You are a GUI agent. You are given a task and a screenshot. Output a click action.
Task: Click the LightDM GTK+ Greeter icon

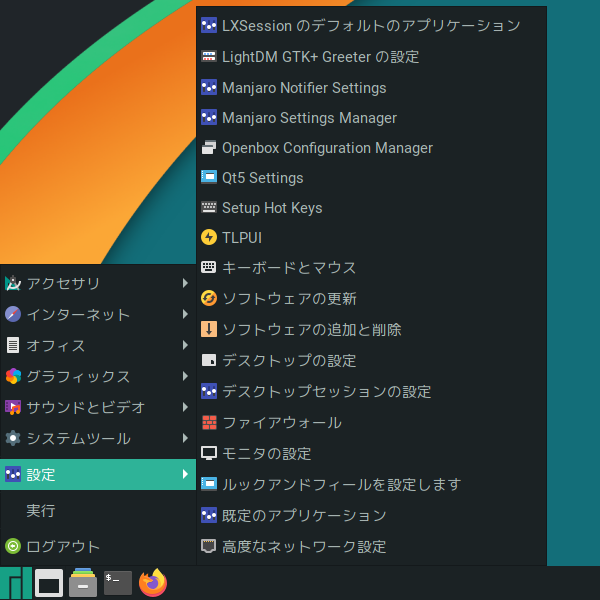[x=209, y=57]
